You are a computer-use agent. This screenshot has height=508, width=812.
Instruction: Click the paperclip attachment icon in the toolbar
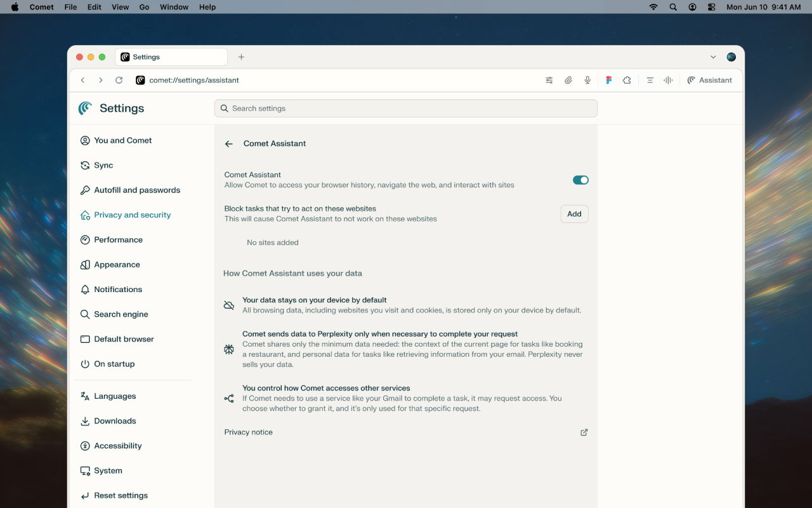pyautogui.click(x=568, y=80)
